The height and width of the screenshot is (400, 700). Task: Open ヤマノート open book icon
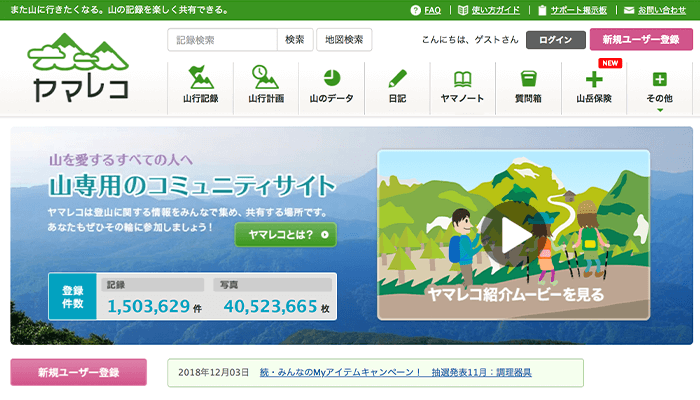(x=462, y=79)
